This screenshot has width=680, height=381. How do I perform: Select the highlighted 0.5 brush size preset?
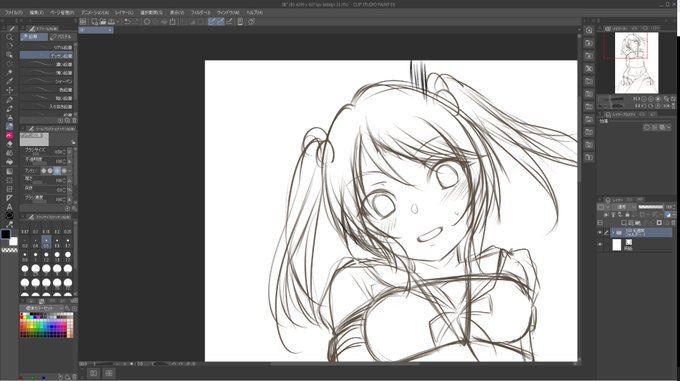46,242
